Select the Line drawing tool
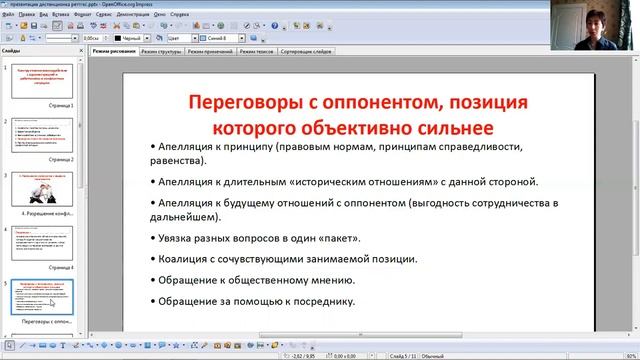The height and width of the screenshot is (360, 640). [22, 345]
